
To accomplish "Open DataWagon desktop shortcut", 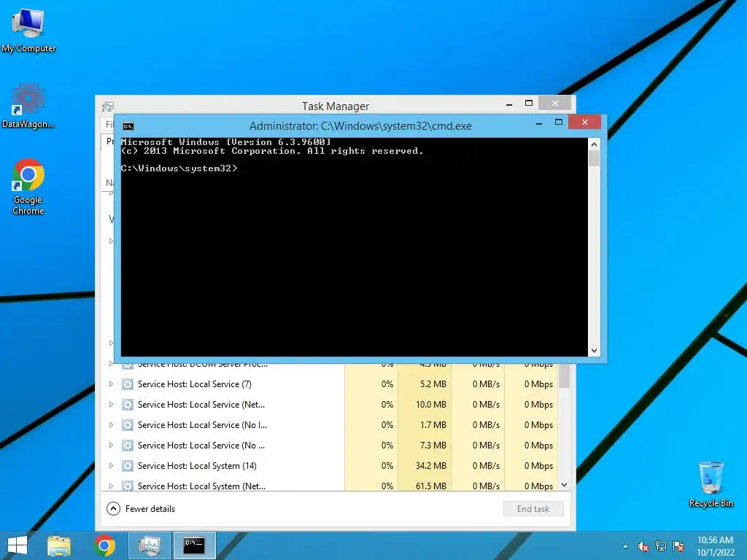I will [x=28, y=106].
